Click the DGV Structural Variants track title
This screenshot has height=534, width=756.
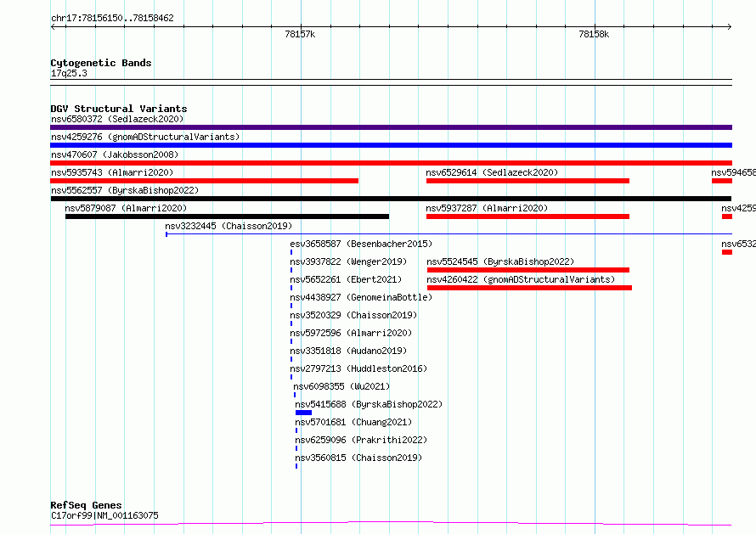(119, 109)
